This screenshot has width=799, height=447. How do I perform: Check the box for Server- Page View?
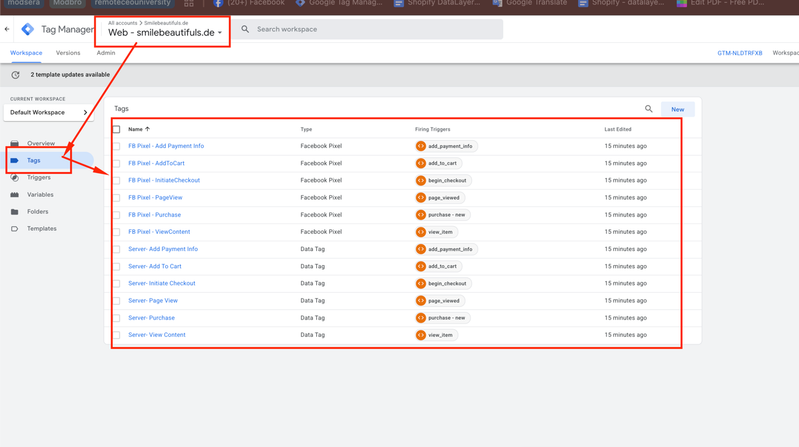(x=117, y=301)
